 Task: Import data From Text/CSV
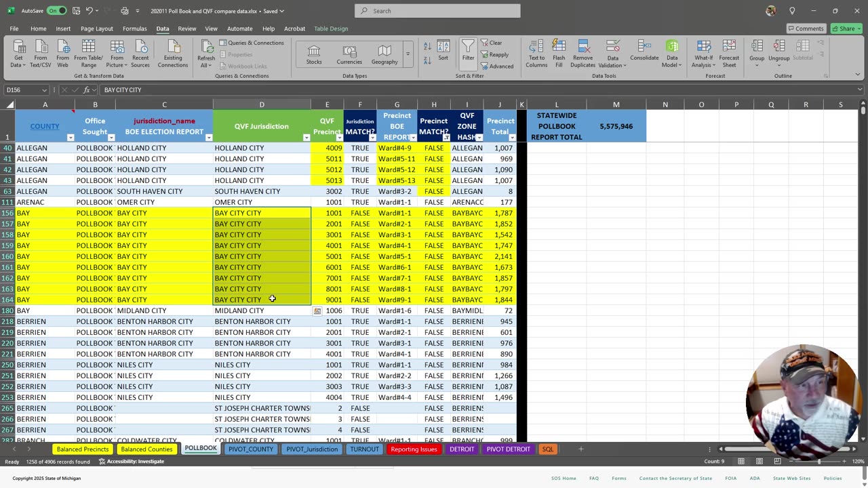point(41,54)
